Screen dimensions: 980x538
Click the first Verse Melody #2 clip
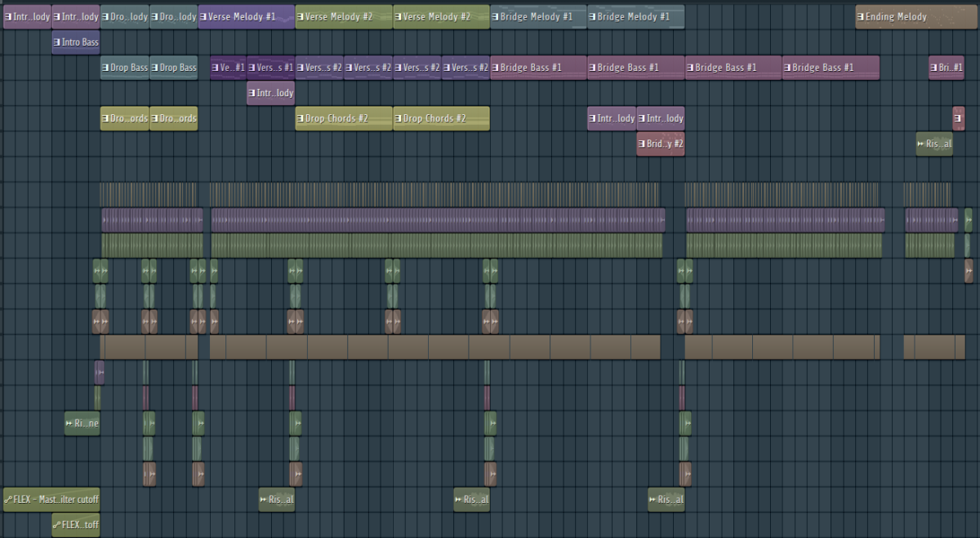344,17
